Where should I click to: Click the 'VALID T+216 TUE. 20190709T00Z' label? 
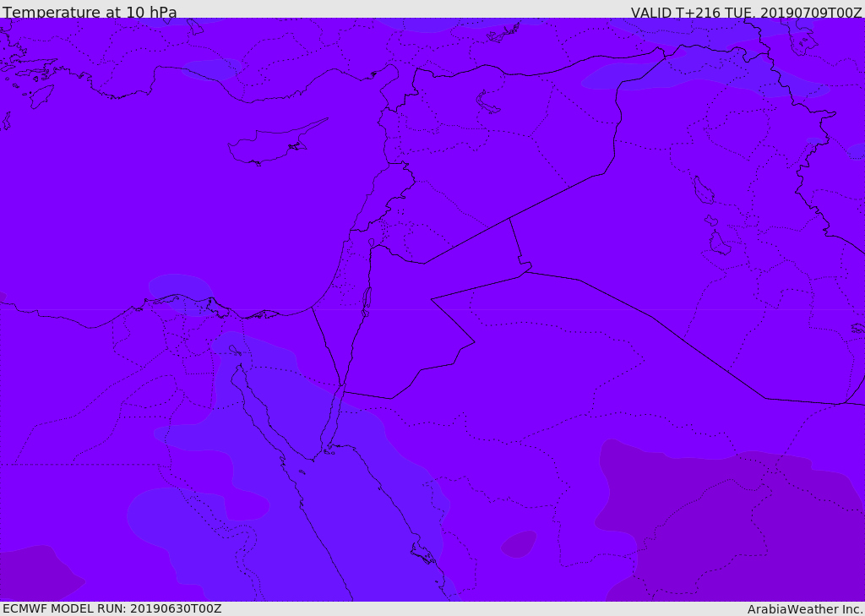pyautogui.click(x=747, y=12)
